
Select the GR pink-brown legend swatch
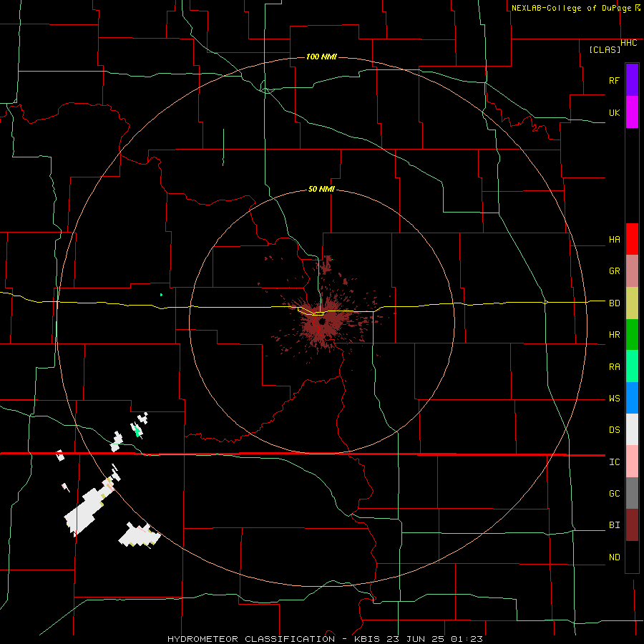point(632,271)
